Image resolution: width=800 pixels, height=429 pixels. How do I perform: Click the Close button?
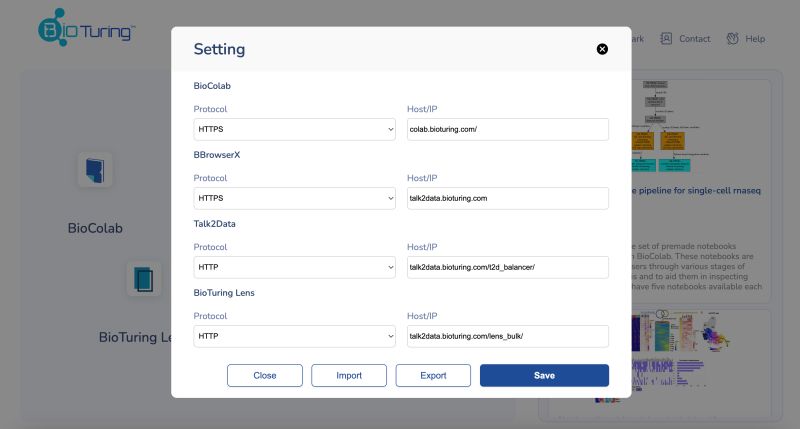pyautogui.click(x=265, y=375)
